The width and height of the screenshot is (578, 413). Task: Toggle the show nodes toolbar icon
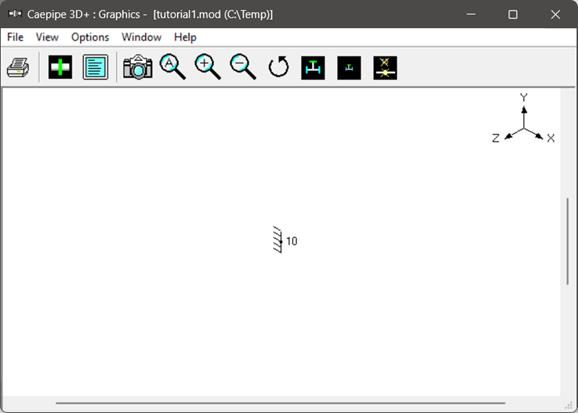tap(385, 68)
